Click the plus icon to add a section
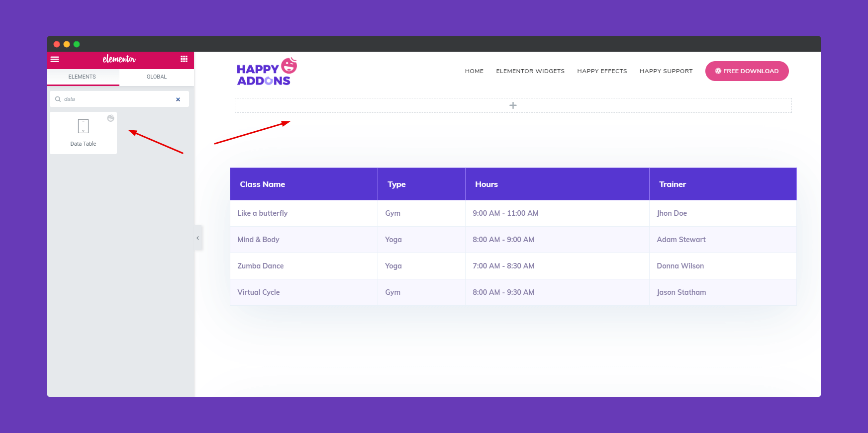This screenshot has width=868, height=433. 513,105
